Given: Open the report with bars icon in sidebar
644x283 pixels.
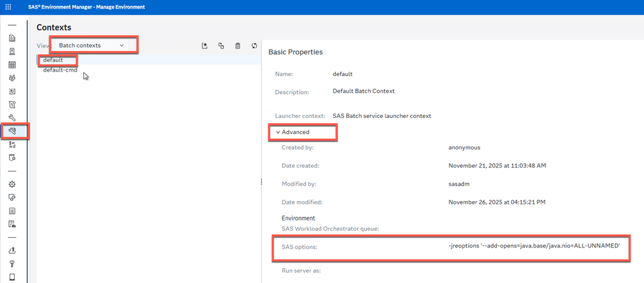Looking at the screenshot, I should click(x=12, y=224).
